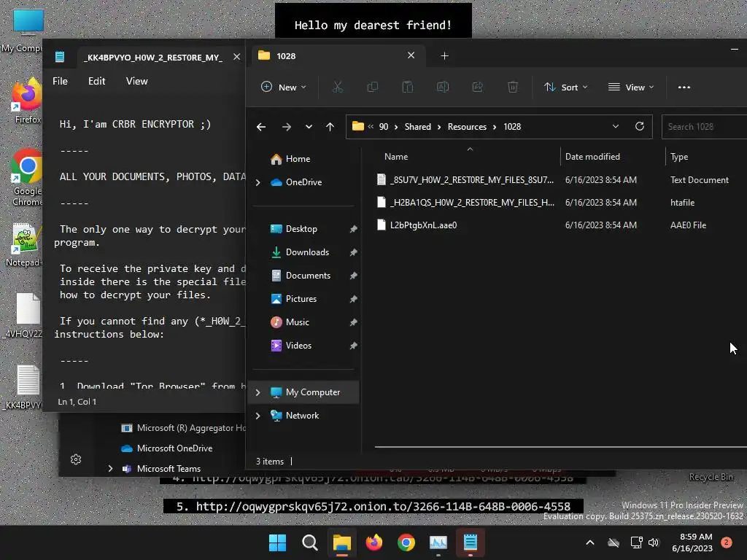The height and width of the screenshot is (560, 747).
Task: Go forward with the right arrow
Action: [286, 127]
